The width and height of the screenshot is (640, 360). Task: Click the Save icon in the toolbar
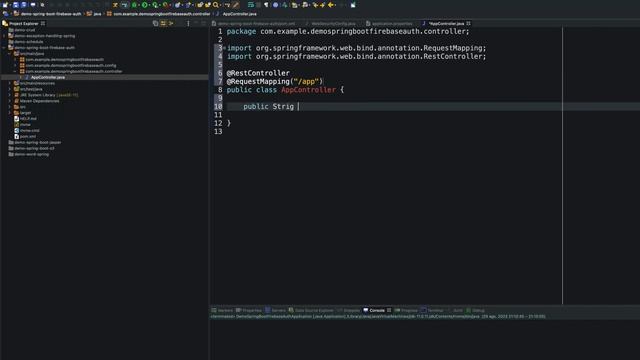tap(16, 5)
